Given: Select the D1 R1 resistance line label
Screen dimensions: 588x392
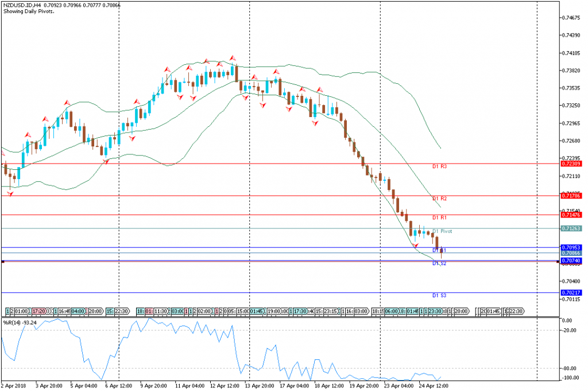Looking at the screenshot, I should tap(439, 218).
